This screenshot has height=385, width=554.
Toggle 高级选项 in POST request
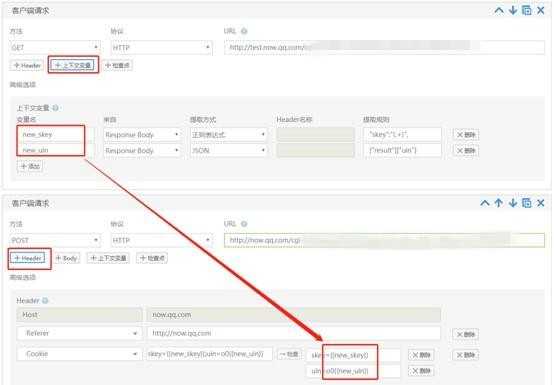point(23,277)
